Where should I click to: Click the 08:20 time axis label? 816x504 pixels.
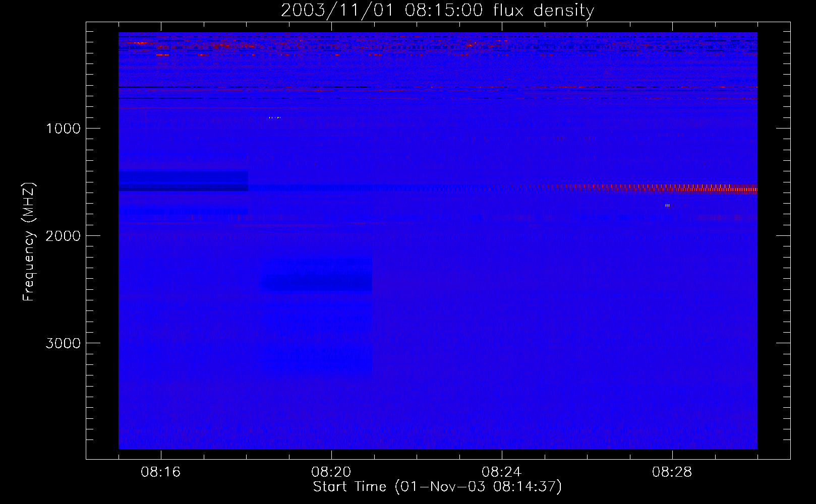pyautogui.click(x=331, y=472)
